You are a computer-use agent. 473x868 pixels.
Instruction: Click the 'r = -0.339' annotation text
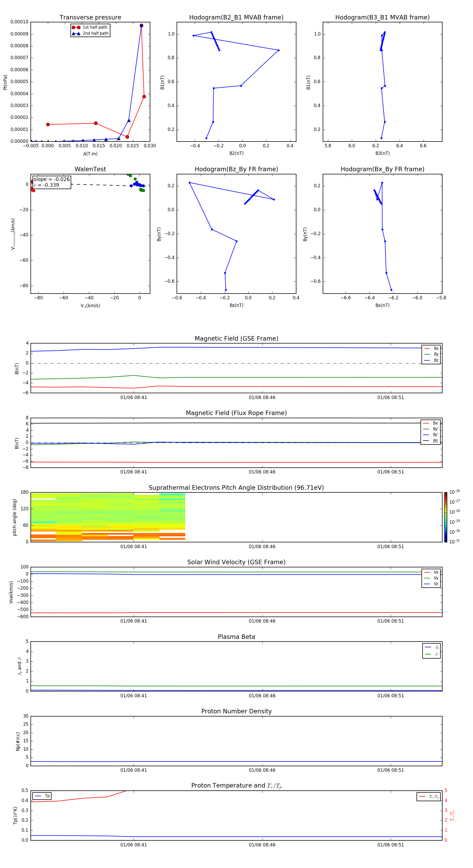[47, 185]
